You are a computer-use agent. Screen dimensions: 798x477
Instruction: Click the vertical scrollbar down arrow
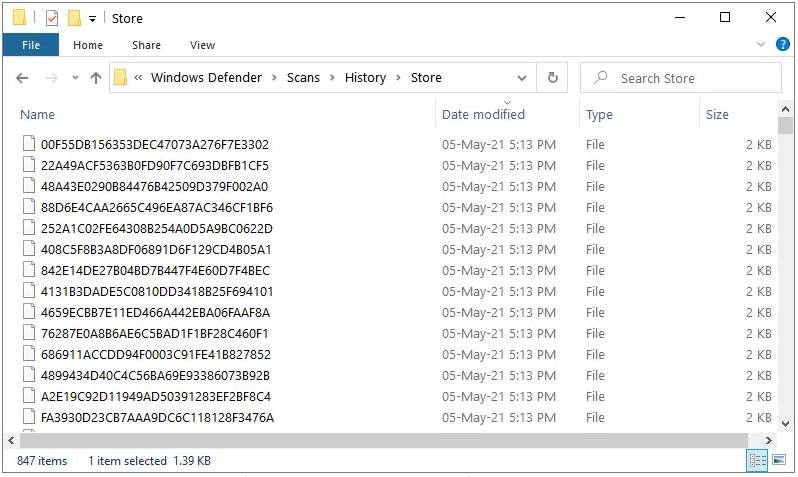(x=785, y=424)
